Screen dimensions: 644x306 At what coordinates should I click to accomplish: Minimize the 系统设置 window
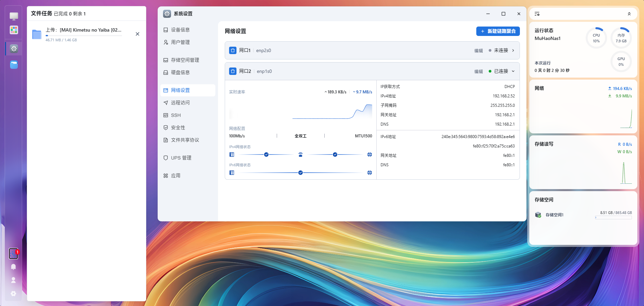coord(488,14)
